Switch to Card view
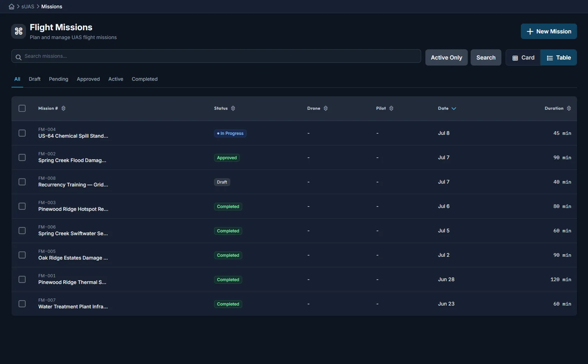 coord(523,57)
